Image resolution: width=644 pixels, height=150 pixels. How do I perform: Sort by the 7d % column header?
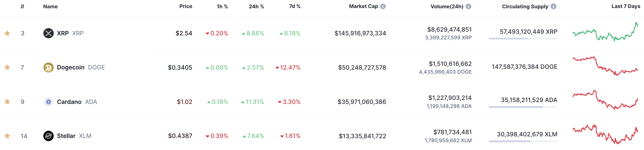[x=294, y=6]
